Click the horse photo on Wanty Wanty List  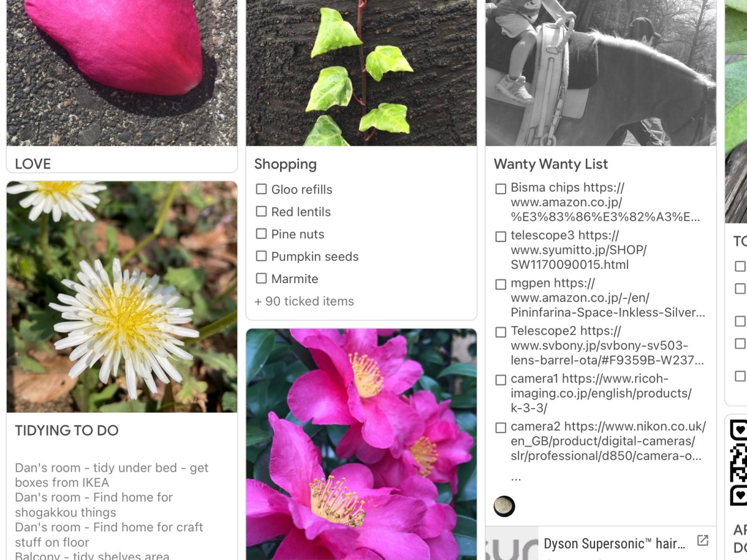601,73
